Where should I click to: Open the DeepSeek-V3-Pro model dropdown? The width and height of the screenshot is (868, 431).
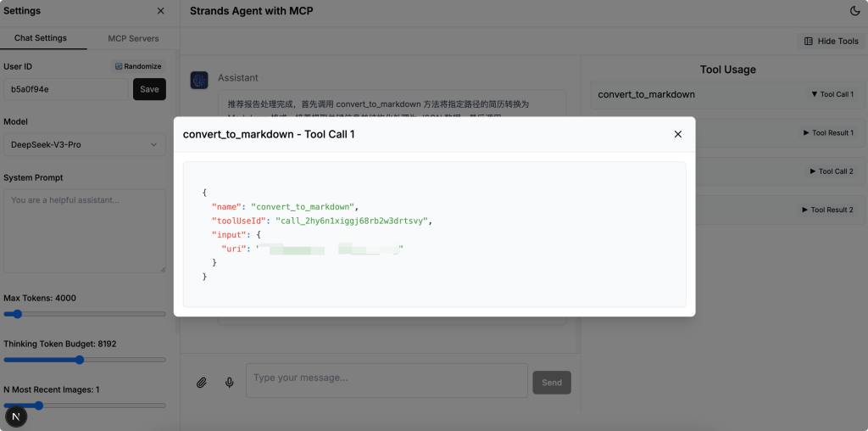(85, 144)
